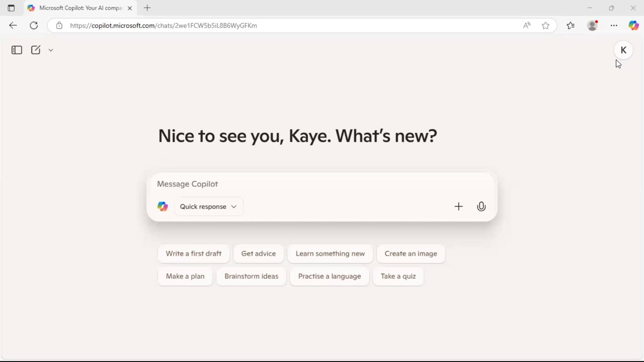Start a new chat with compose icon
The height and width of the screenshot is (362, 644).
[36, 50]
